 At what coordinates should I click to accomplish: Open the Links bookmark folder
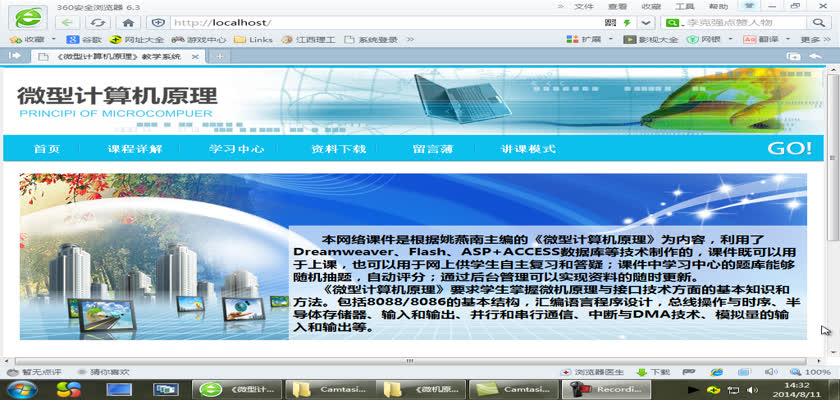point(253,40)
